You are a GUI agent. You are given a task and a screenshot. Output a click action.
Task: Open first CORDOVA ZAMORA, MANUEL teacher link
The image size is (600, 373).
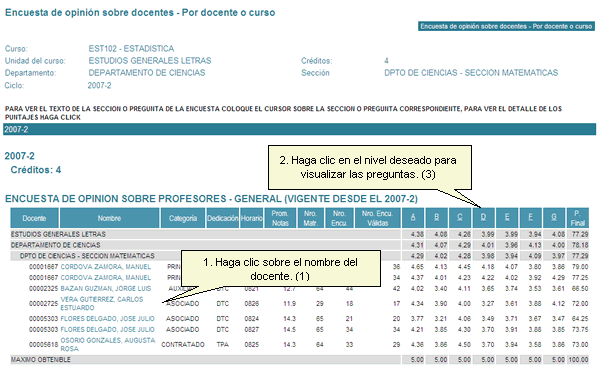pos(106,267)
